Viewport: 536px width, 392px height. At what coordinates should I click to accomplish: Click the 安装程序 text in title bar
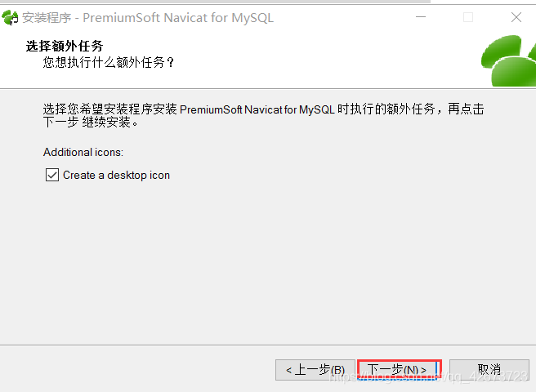tap(47, 17)
